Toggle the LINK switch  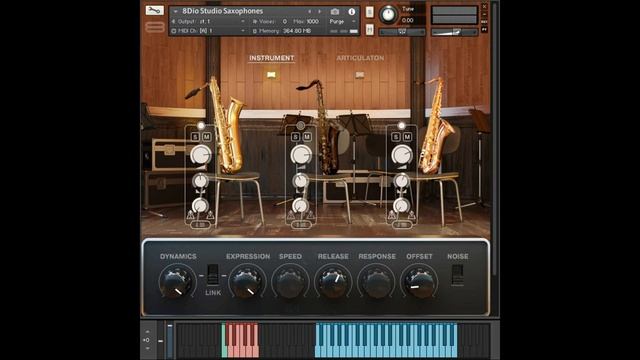click(x=212, y=274)
